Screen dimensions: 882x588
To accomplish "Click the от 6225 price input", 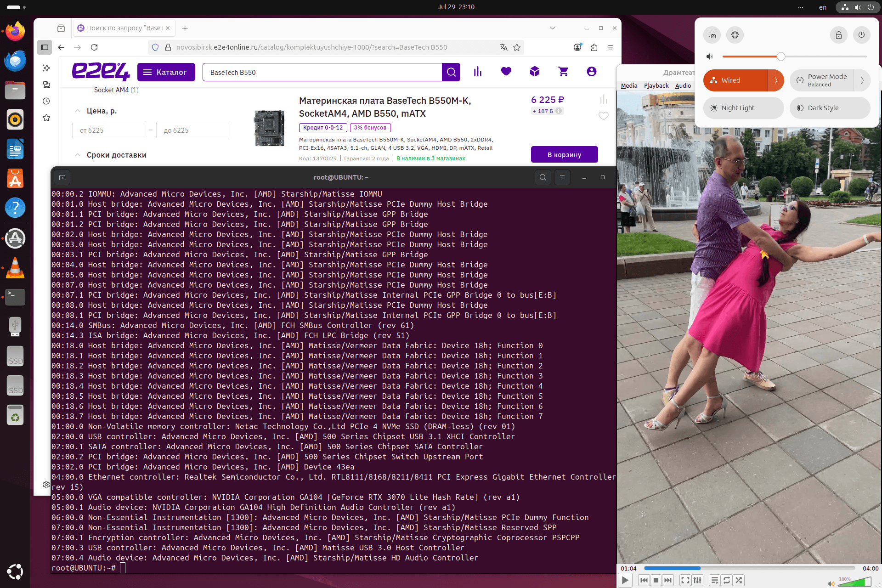I will click(x=108, y=130).
